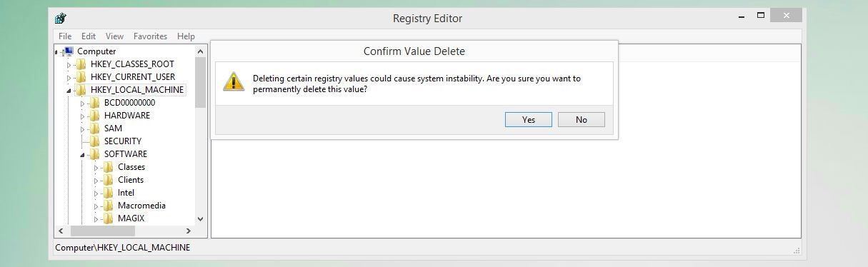
Task: Open the View menu
Action: (114, 36)
